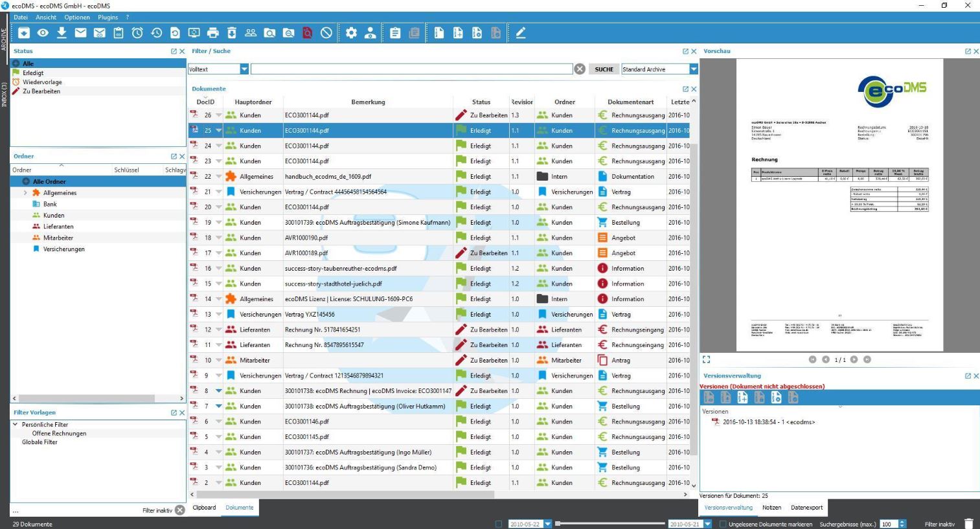Open the Plugins menu

coord(108,17)
